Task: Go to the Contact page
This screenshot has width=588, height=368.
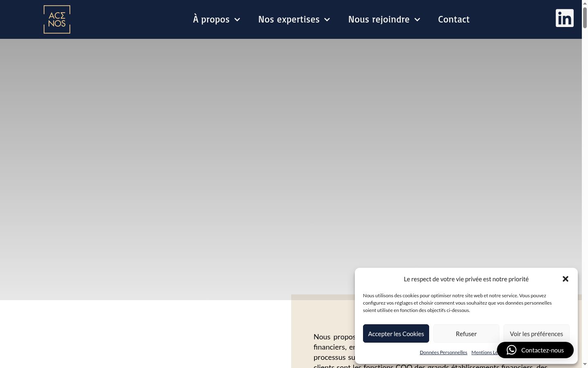Action: pyautogui.click(x=454, y=19)
